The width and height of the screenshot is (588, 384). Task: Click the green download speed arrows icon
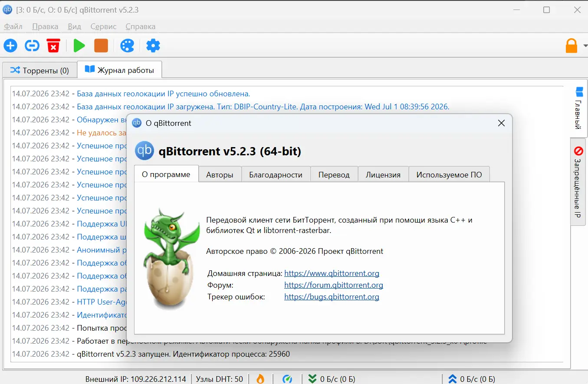coord(312,379)
